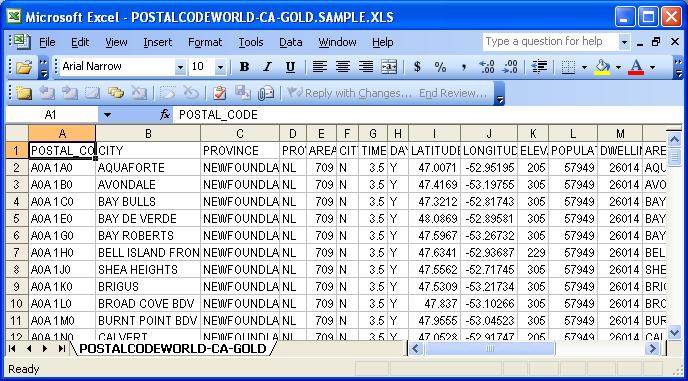Select column B header
The height and width of the screenshot is (381, 688).
click(x=148, y=133)
